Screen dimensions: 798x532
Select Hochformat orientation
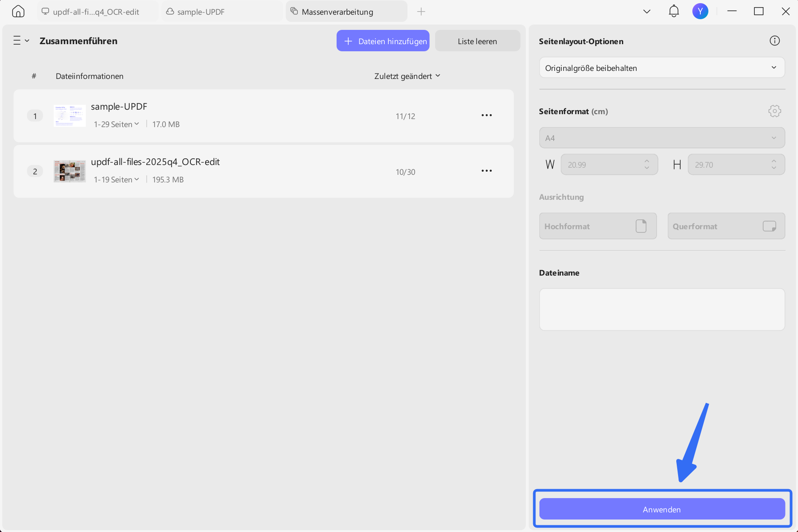pos(597,226)
